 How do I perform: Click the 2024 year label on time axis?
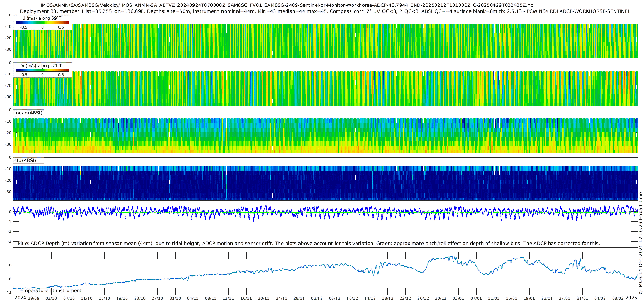coord(20,298)
